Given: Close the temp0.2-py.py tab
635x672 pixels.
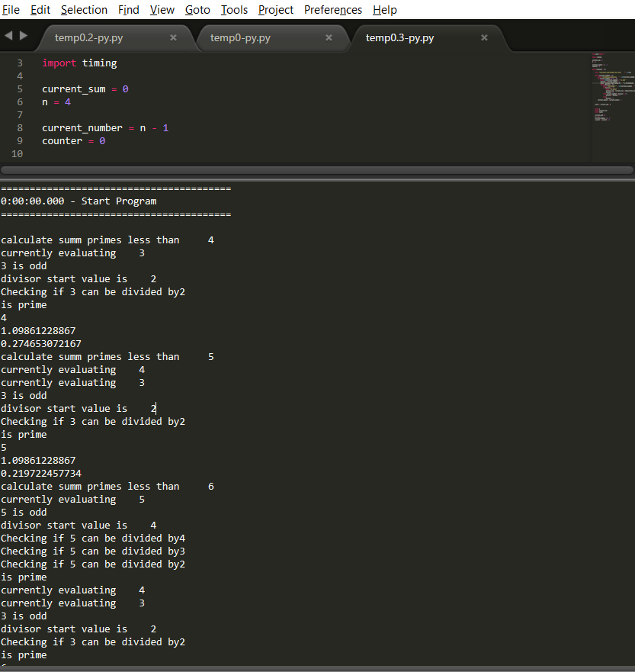Looking at the screenshot, I should tap(173, 37).
